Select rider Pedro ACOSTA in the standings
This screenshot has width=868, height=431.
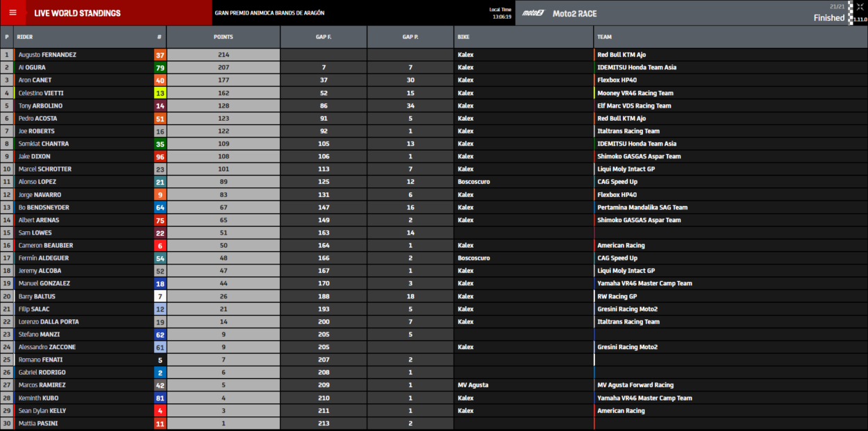(x=37, y=119)
